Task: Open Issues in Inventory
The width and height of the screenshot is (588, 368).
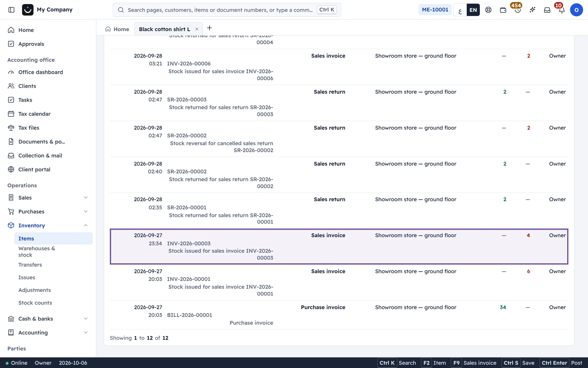Action: click(53, 277)
